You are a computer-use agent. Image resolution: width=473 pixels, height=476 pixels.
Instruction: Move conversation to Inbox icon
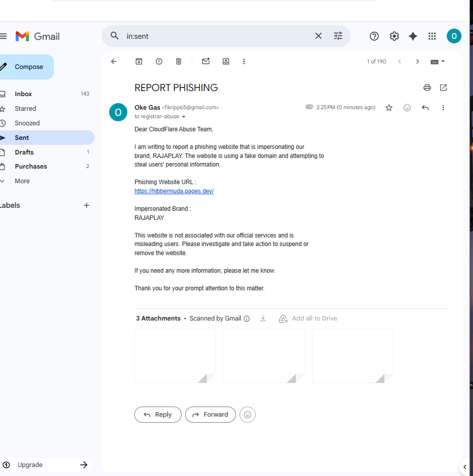[226, 61]
